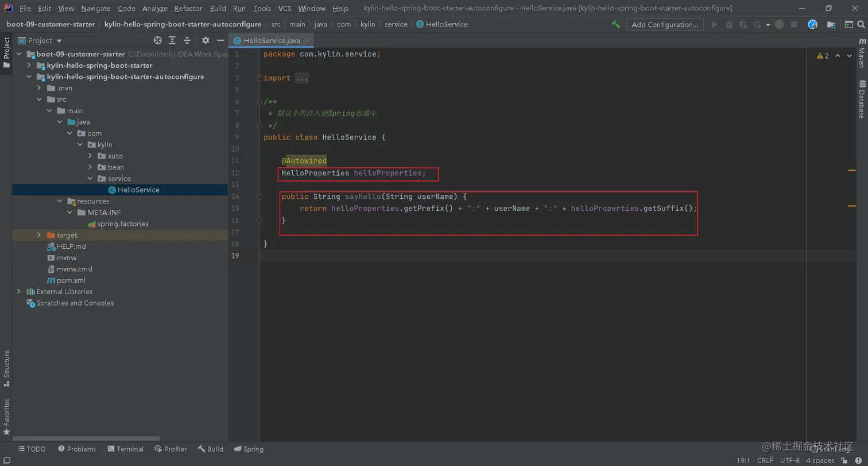This screenshot has width=868, height=466.
Task: Expand the target folder
Action: (x=39, y=235)
